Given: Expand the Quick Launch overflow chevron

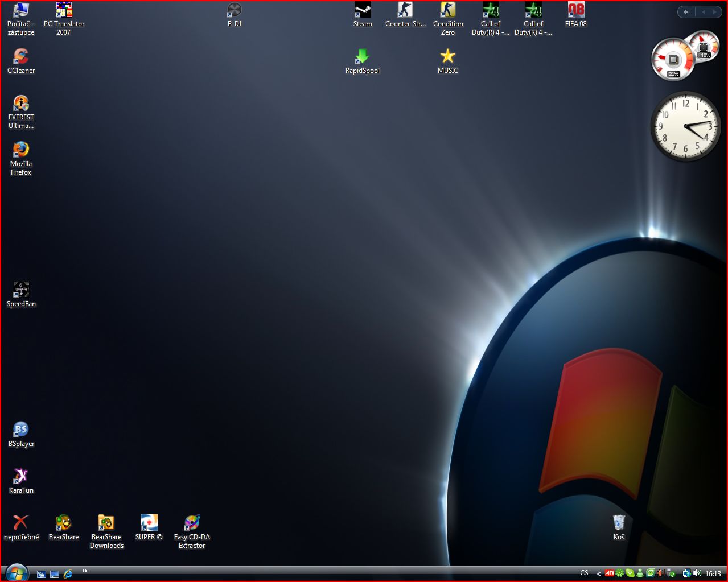Looking at the screenshot, I should [x=85, y=571].
